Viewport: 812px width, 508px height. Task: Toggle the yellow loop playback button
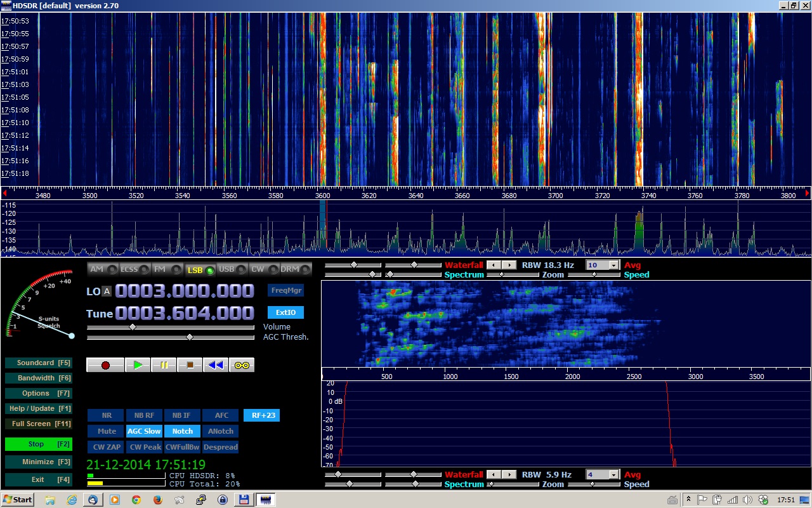tap(242, 365)
